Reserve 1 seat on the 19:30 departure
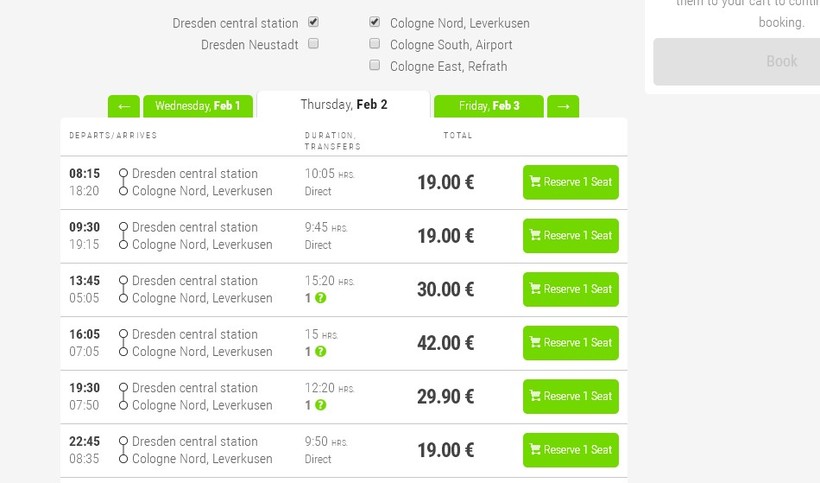820x483 pixels. 570,396
